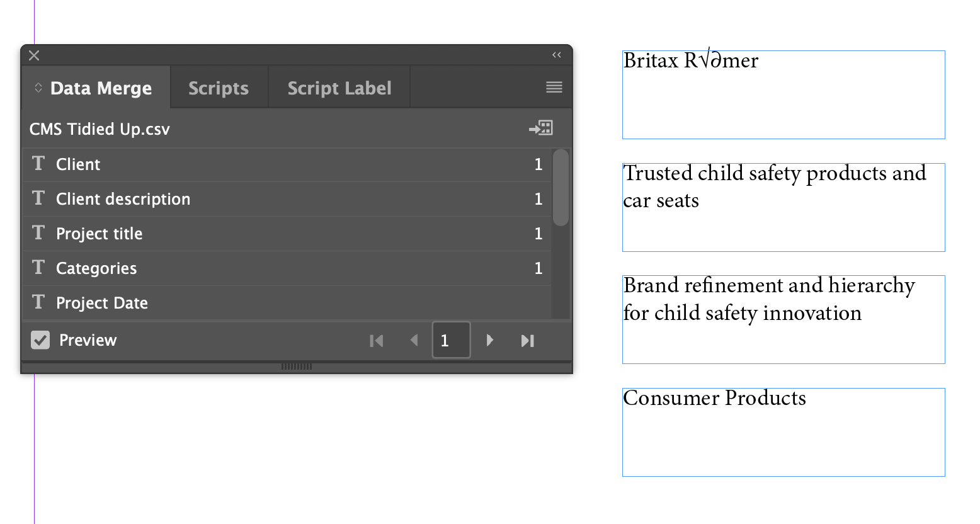Click the Update Data Source icon
The height and width of the screenshot is (524, 980).
(540, 128)
